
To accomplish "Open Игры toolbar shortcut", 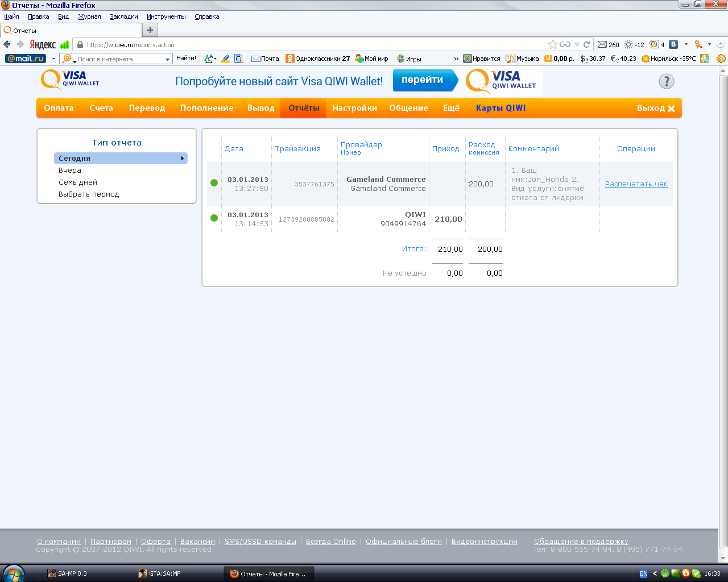I will click(x=409, y=59).
